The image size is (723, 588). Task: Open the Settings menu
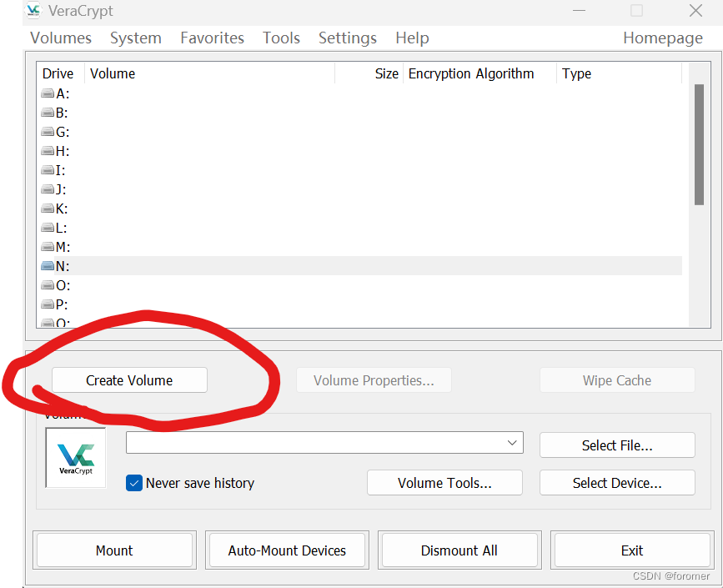tap(348, 38)
